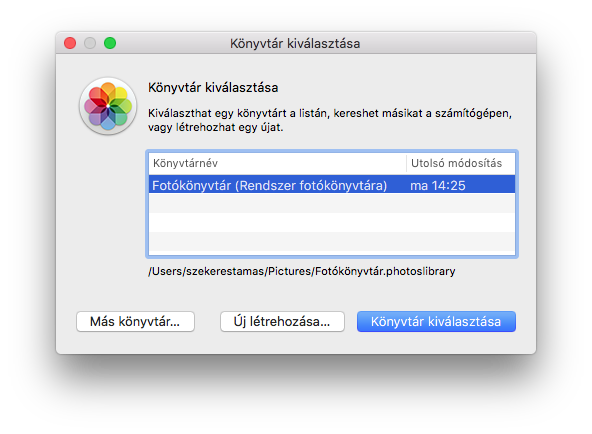Click the Könyvtár kiválasztása window title
Viewport: 592px width, 434px height.
coord(295,44)
